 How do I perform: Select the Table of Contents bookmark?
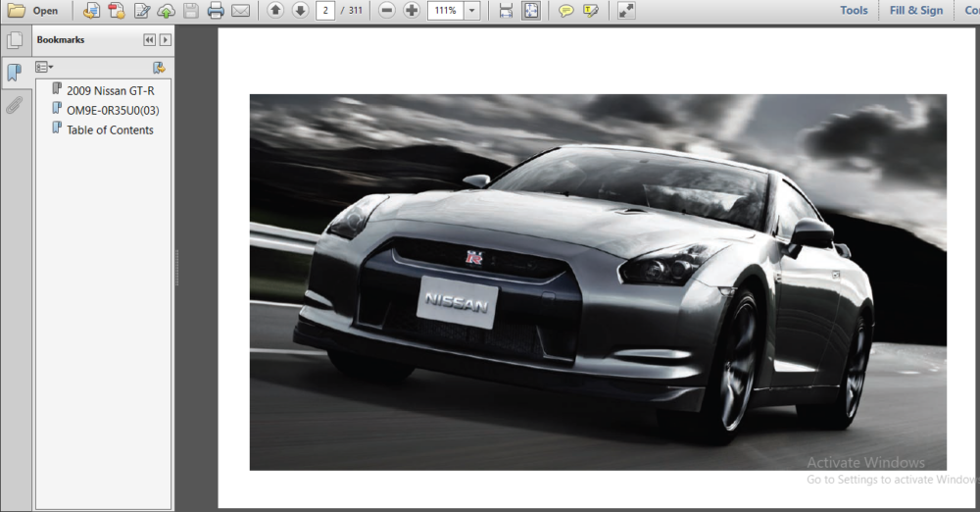110,130
